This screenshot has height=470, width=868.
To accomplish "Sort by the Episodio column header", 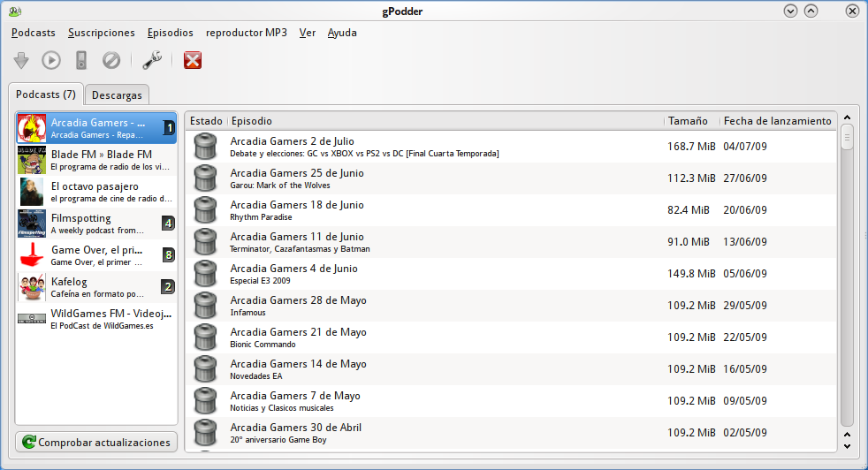I will pos(445,121).
